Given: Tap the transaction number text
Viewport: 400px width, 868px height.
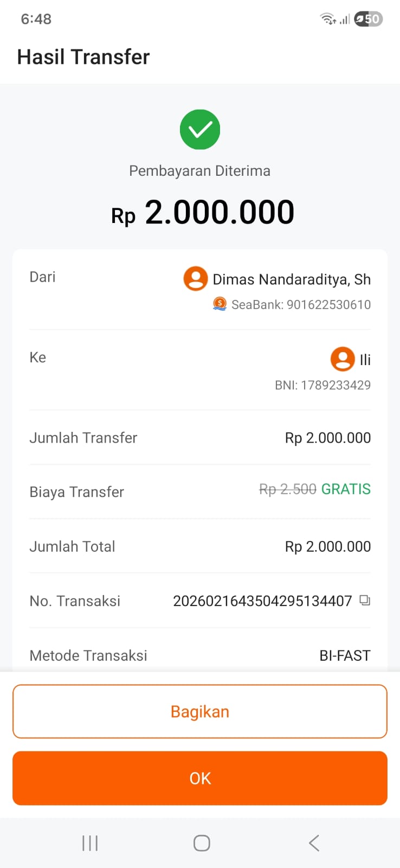Looking at the screenshot, I should pos(262,601).
